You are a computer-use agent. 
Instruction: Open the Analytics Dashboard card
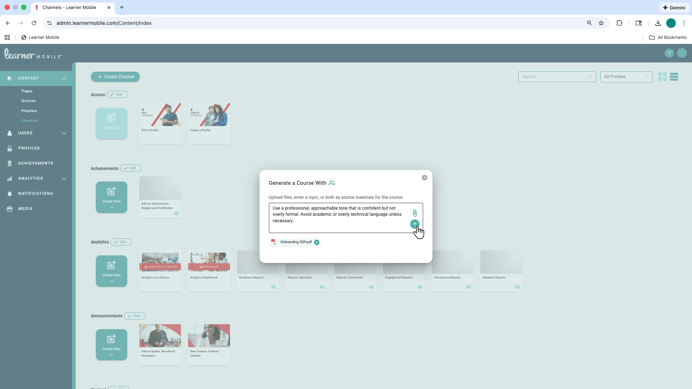(x=209, y=271)
